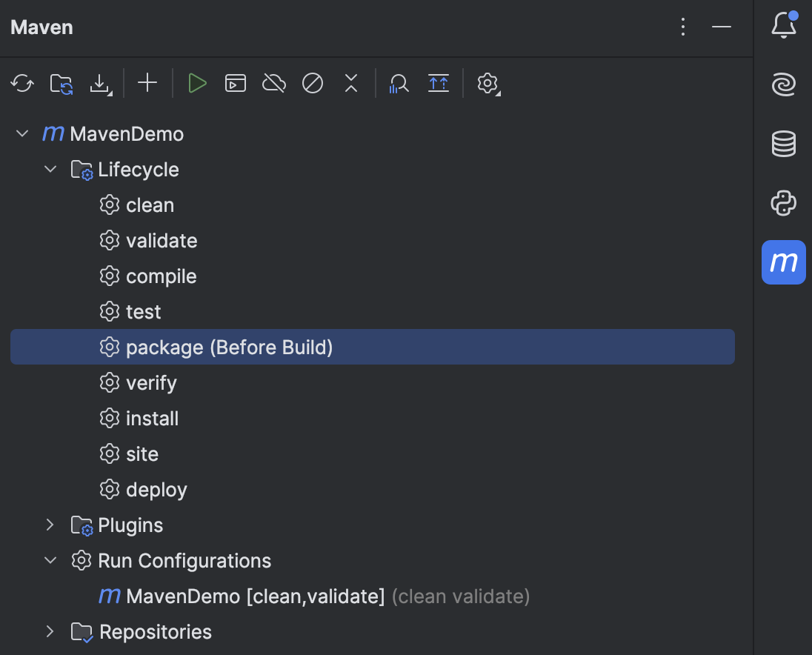
Task: Show notifications via the bell icon
Action: point(783,24)
